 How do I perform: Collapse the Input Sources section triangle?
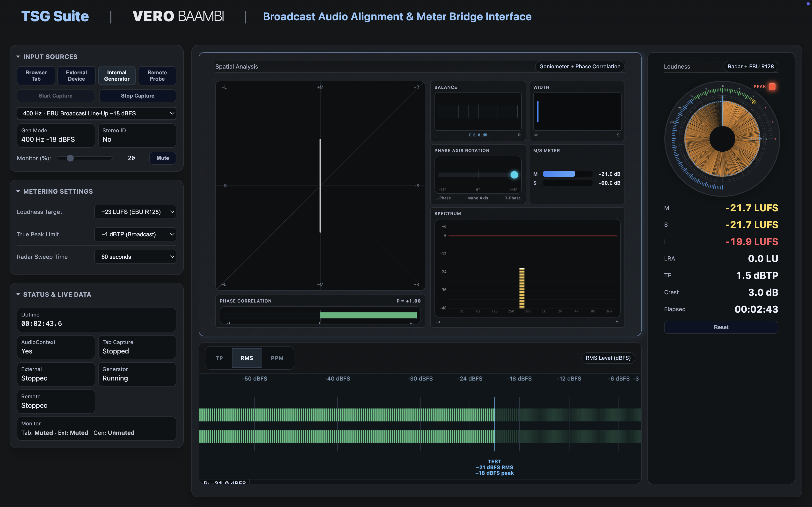18,57
